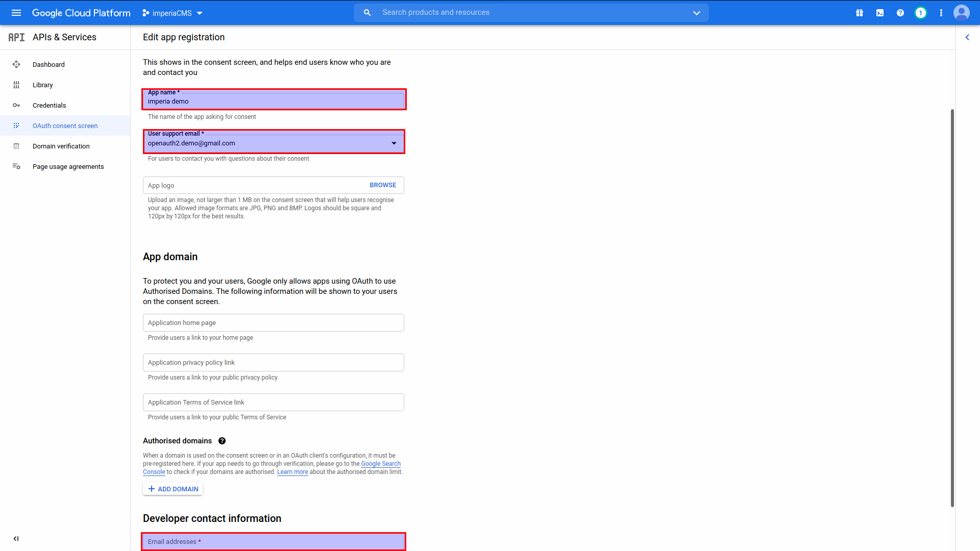Open the Learn more link
Image resolution: width=980 pixels, height=551 pixels.
coord(292,472)
